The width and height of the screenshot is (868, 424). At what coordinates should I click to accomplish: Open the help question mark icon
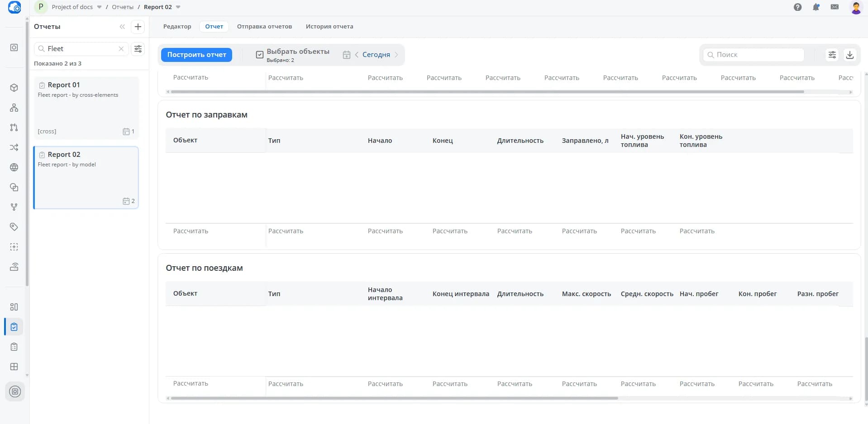point(798,7)
